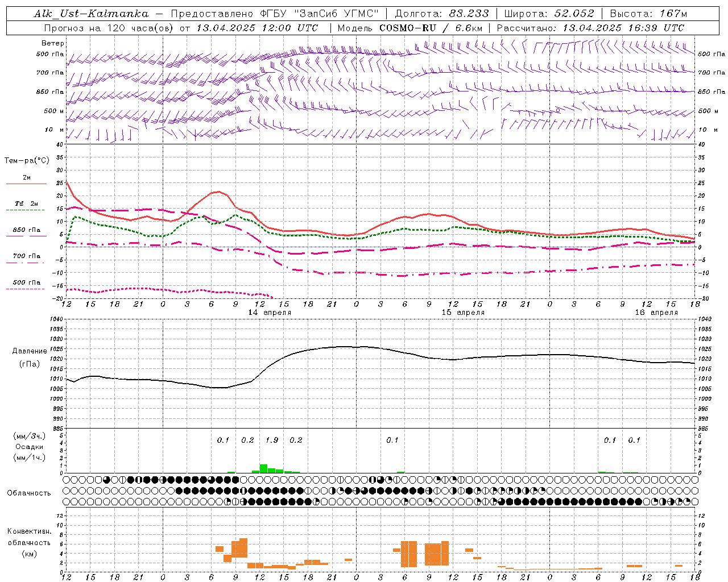Click the station name Alk_Ust-Kalmanka
Viewport: 728px width, 582px height.
tap(91, 14)
